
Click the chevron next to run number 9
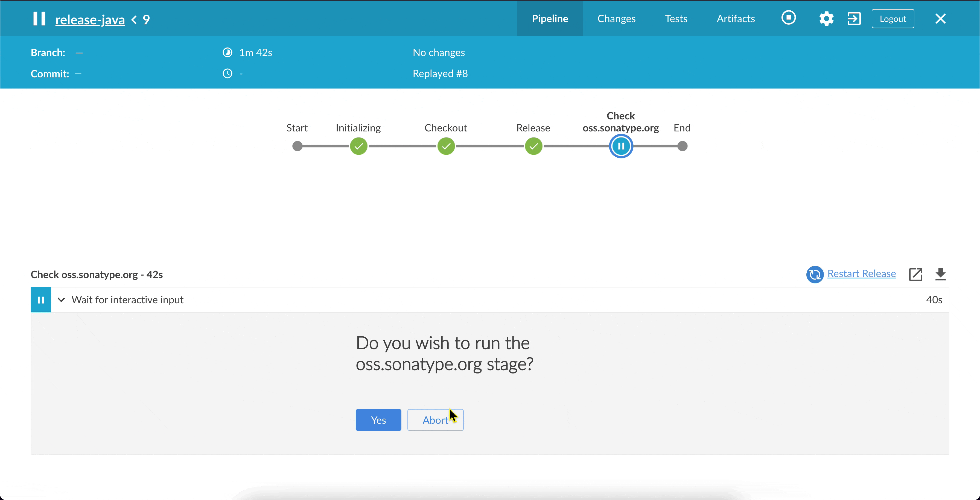point(134,20)
